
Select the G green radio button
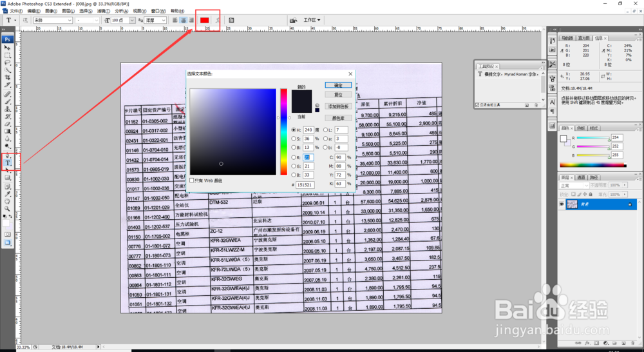pyautogui.click(x=294, y=166)
